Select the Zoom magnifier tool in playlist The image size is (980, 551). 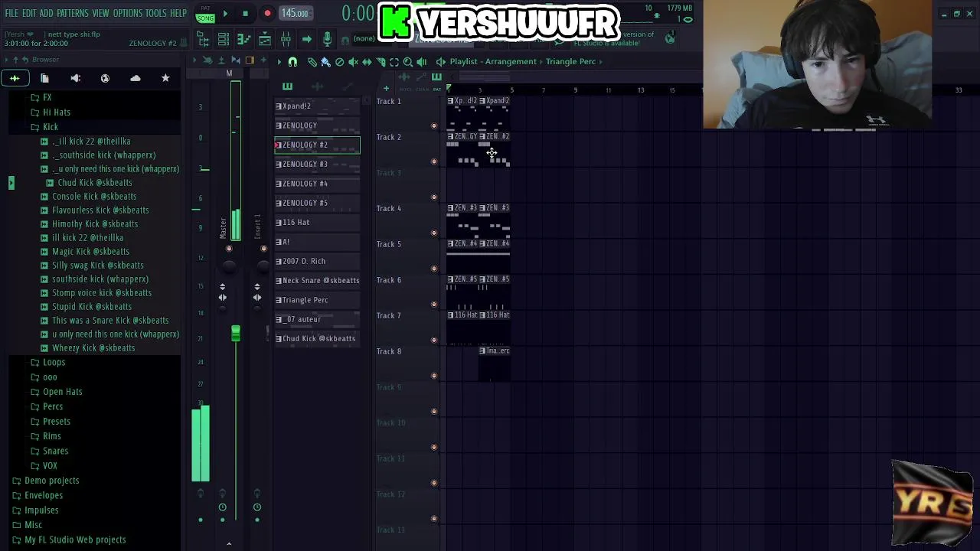pyautogui.click(x=408, y=61)
